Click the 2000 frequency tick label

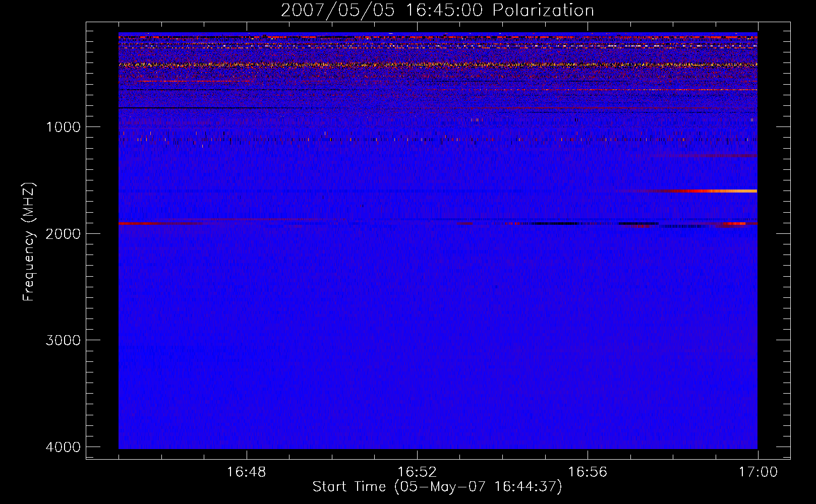(x=63, y=233)
